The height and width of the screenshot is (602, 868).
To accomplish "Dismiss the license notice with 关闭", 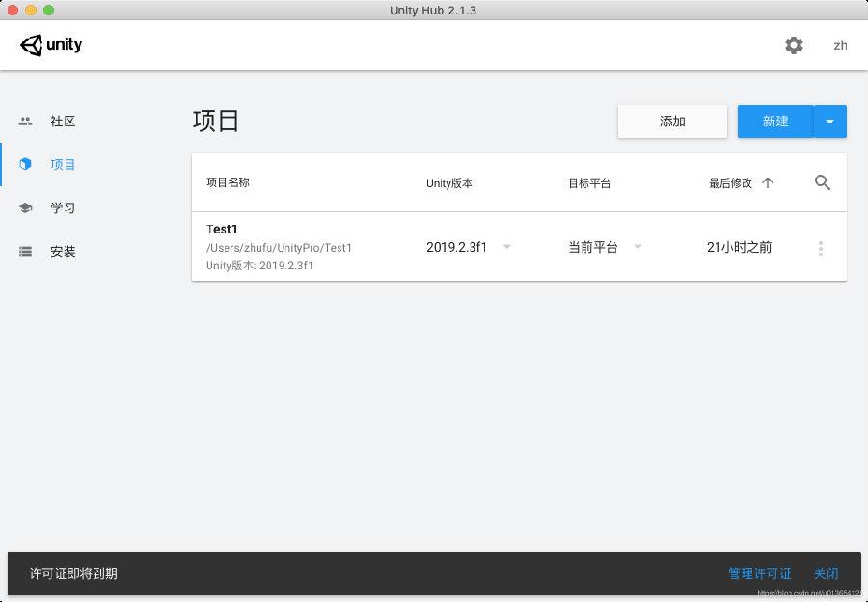I will pyautogui.click(x=826, y=574).
